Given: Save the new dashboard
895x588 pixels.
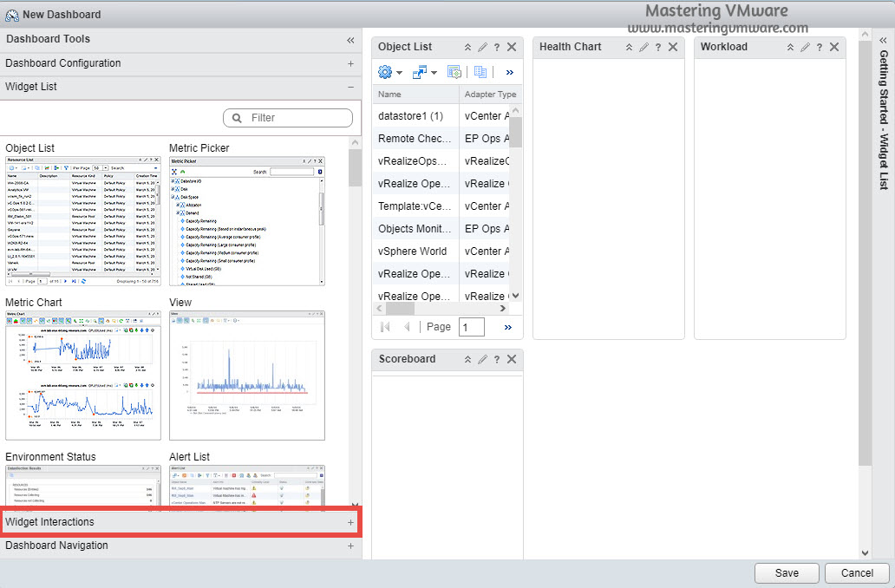Looking at the screenshot, I should [x=787, y=573].
